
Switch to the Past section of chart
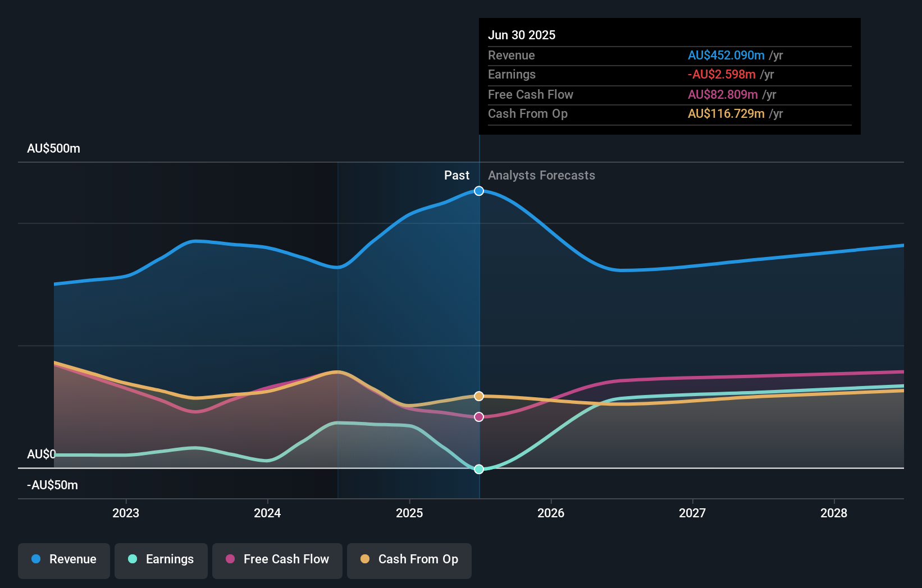457,175
